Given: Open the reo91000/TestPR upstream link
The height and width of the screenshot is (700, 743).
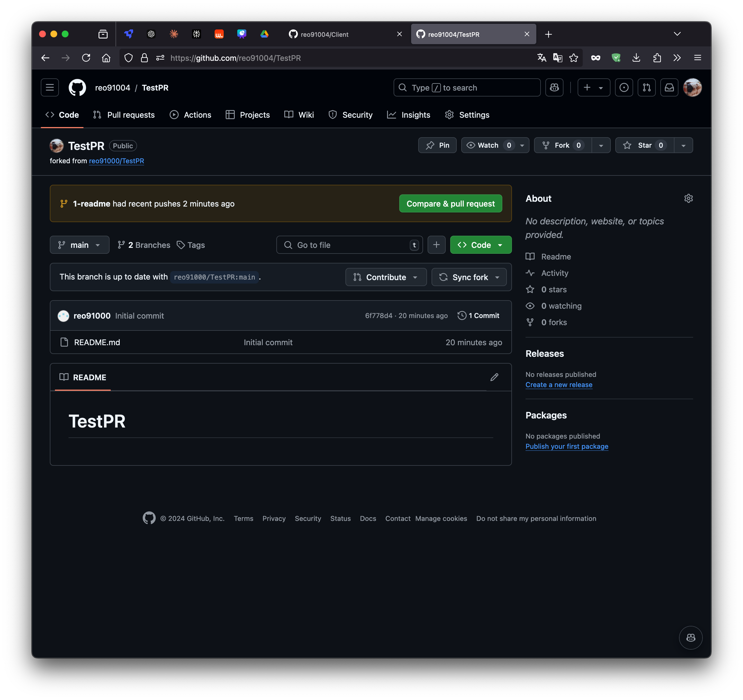Looking at the screenshot, I should (116, 161).
